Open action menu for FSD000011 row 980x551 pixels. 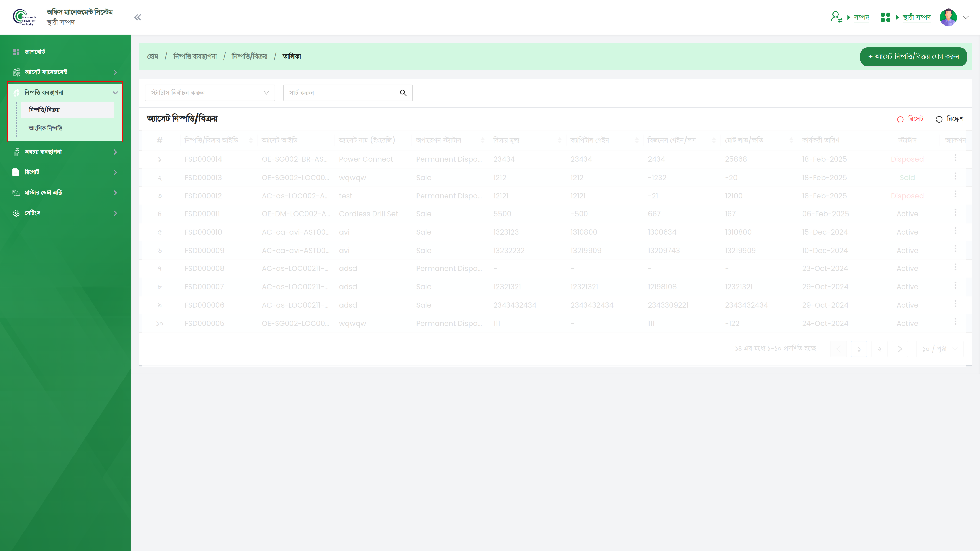(x=955, y=212)
